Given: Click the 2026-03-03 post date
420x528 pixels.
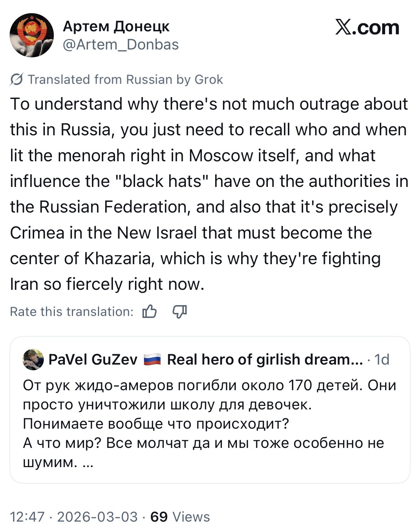Looking at the screenshot, I should (97, 516).
